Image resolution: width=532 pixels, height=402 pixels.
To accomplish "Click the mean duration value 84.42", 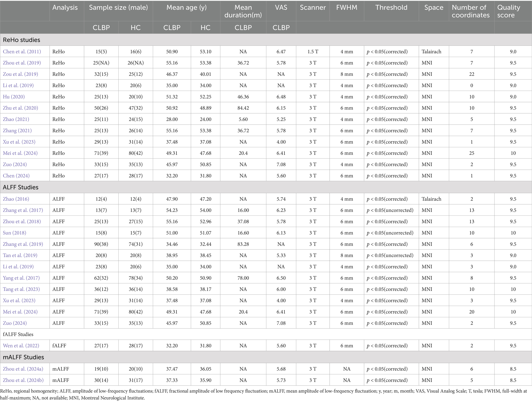I will click(x=243, y=108).
